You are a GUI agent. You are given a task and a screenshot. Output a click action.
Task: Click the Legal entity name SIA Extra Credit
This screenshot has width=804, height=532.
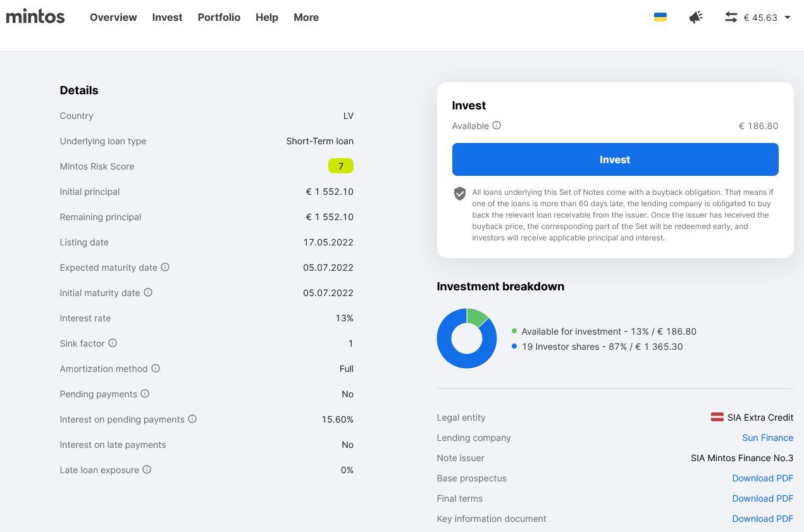click(x=760, y=418)
